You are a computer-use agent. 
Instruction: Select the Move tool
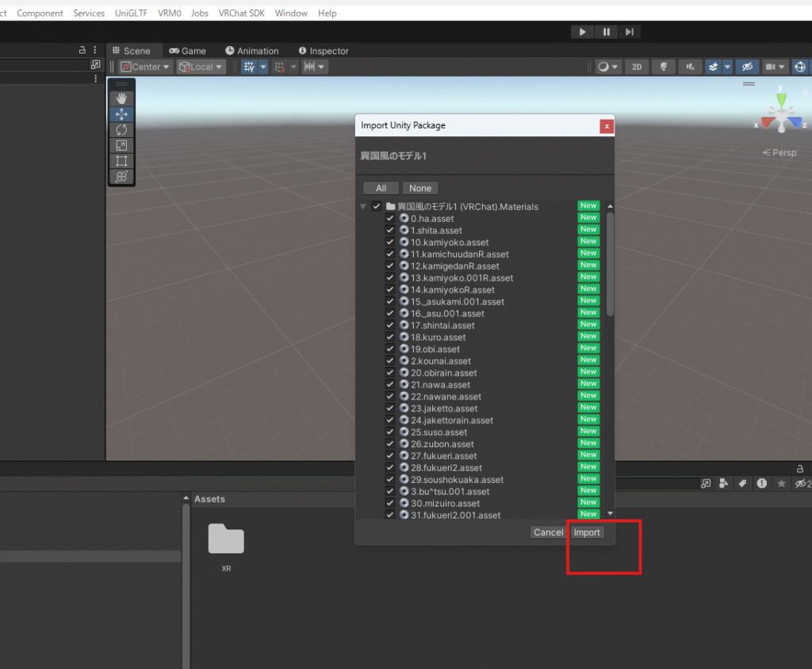(121, 114)
